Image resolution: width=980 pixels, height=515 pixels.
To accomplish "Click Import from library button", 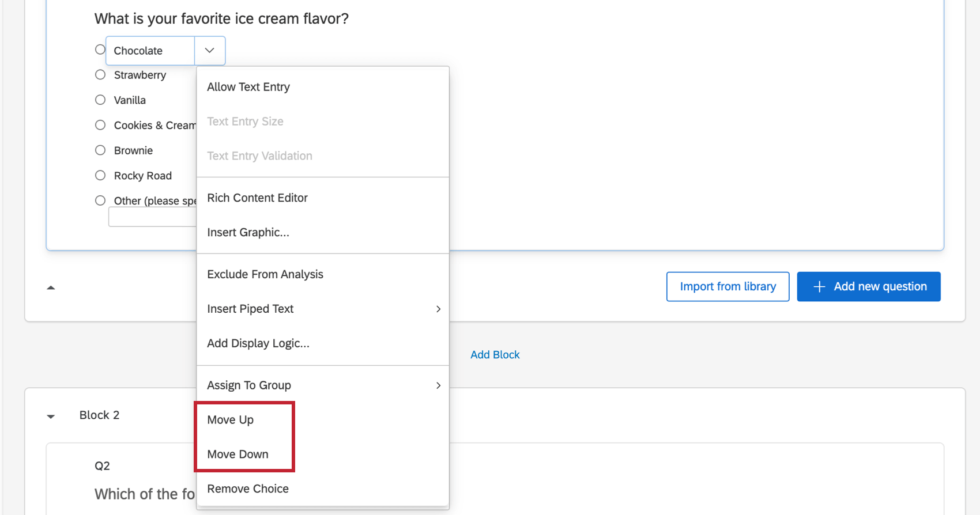I will point(728,287).
